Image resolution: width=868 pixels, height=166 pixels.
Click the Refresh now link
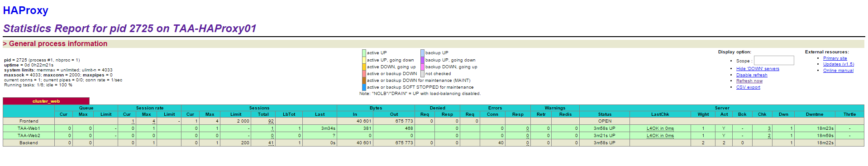tap(749, 81)
